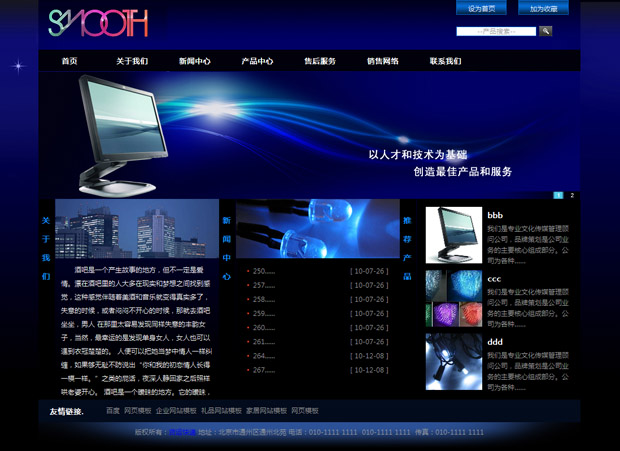This screenshot has height=451, width=620.
Task: Click the search magnifier button
Action: 546,31
